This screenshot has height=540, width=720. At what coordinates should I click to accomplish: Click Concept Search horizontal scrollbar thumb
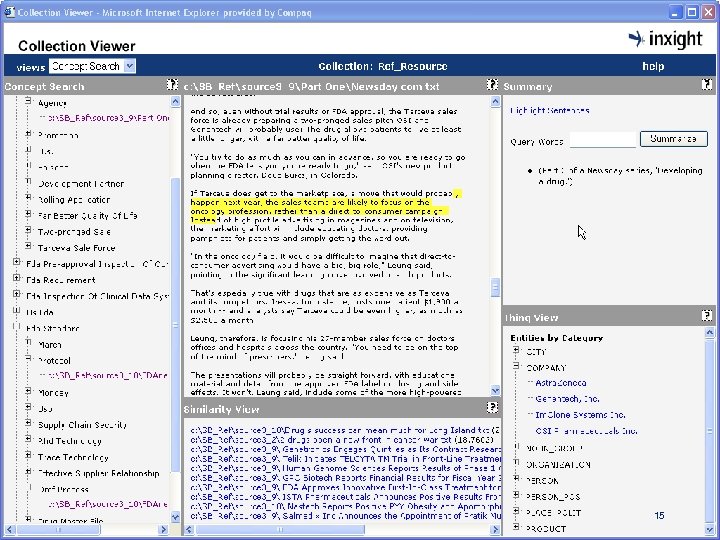58,529
